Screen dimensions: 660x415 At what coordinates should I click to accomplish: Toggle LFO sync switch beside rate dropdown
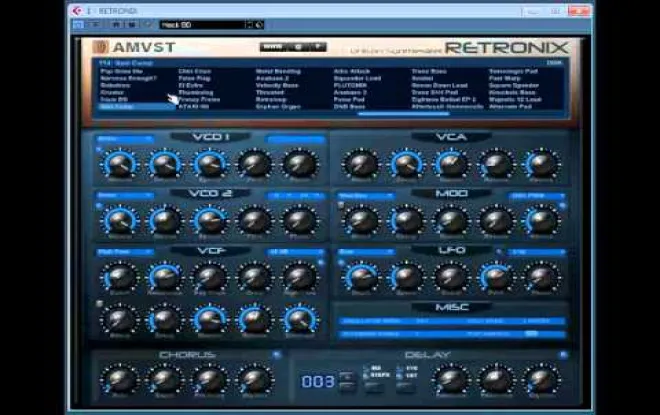coord(499,252)
